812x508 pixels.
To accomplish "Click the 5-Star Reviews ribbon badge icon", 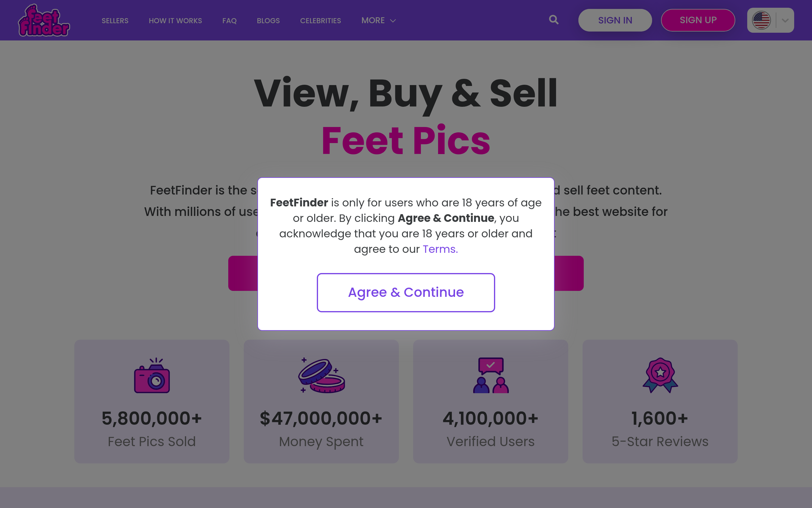I will click(x=660, y=375).
